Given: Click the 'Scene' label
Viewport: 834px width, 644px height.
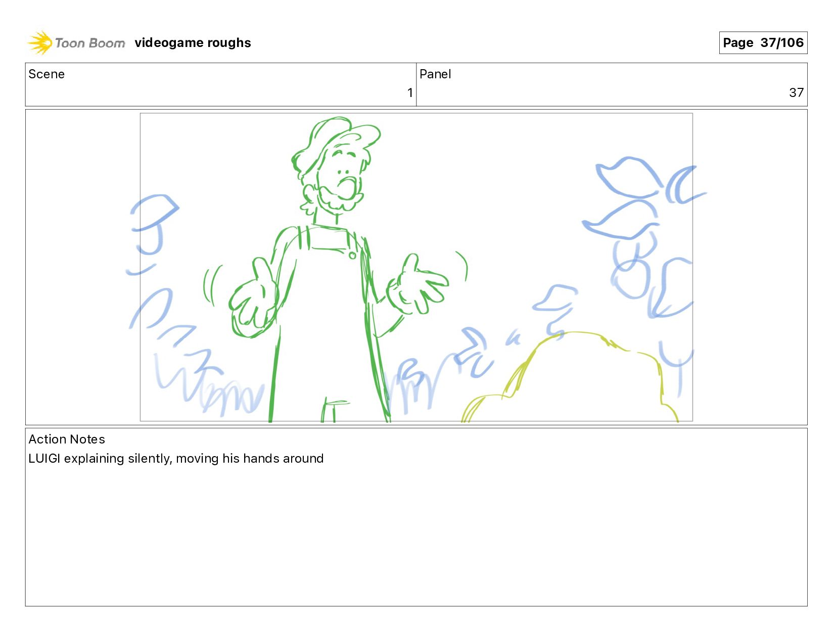Looking at the screenshot, I should [x=47, y=74].
